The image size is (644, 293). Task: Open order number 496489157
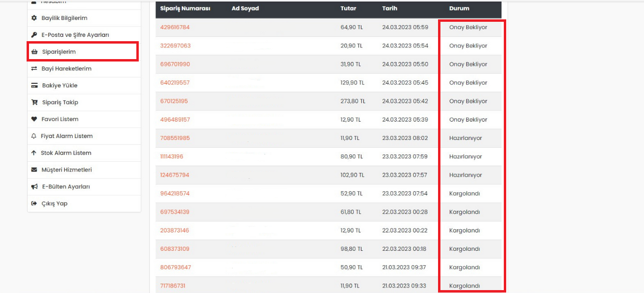[175, 120]
